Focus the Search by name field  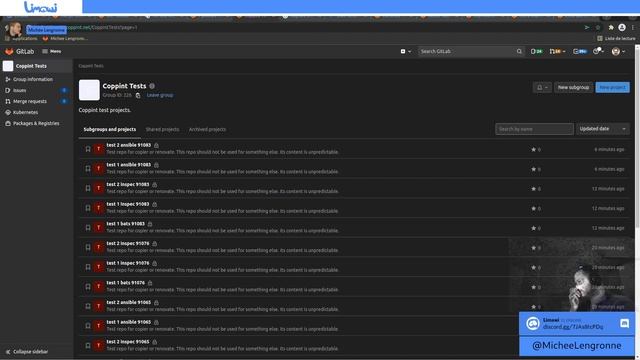point(534,129)
